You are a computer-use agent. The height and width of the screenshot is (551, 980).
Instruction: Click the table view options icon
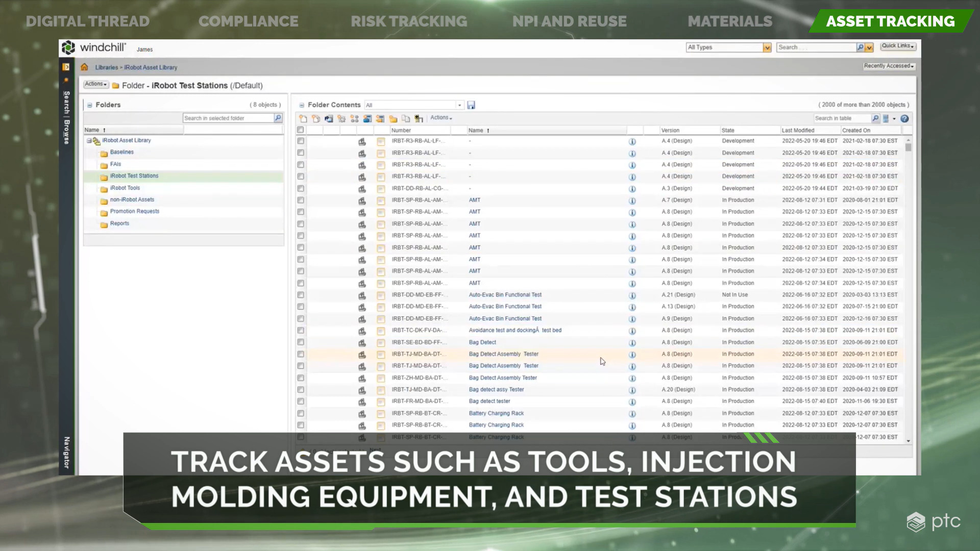pyautogui.click(x=886, y=118)
